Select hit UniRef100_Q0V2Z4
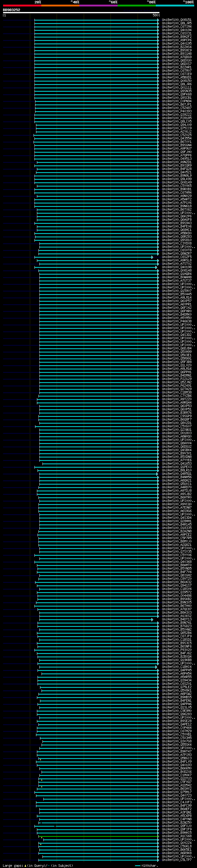Screen dimensions: 197x868 coord(177,843)
